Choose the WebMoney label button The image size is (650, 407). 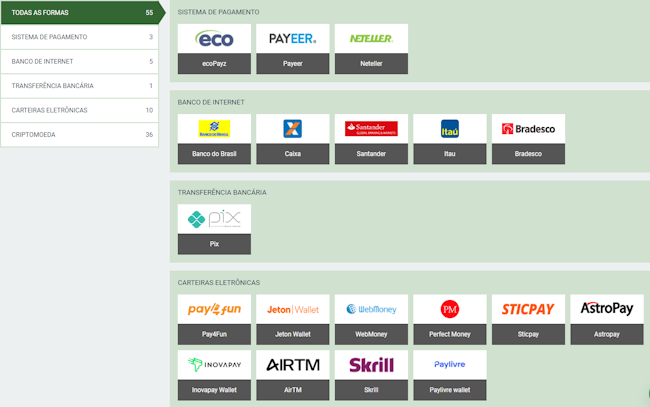[x=371, y=334]
